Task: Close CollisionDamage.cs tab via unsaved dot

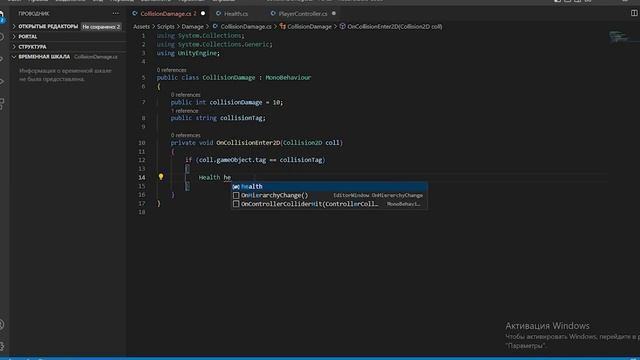Action: point(203,13)
